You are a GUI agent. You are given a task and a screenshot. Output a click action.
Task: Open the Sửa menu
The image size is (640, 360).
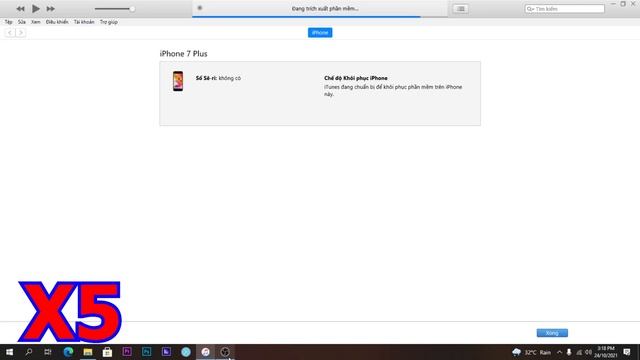(22, 22)
